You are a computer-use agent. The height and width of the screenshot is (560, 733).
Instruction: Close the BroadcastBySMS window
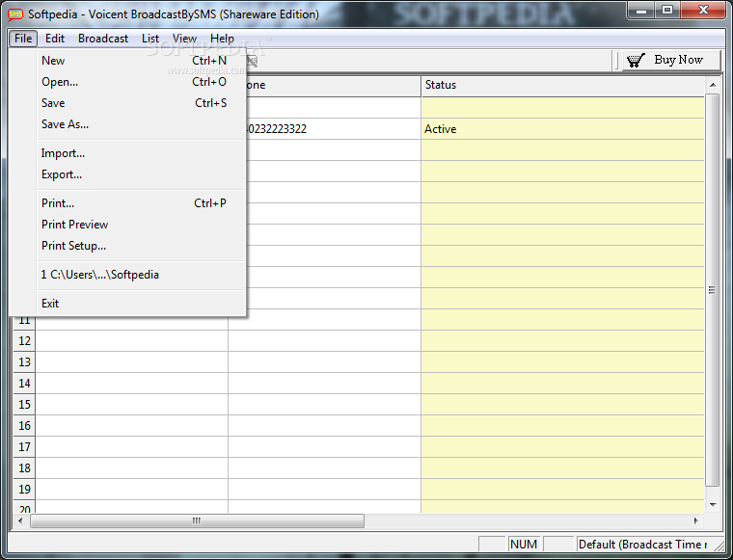coord(702,11)
